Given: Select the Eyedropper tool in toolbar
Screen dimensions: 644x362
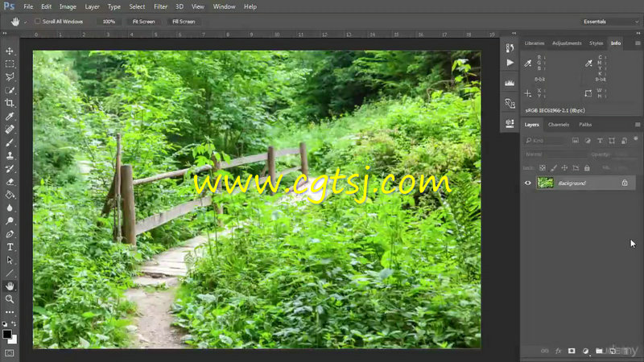Looking at the screenshot, I should (x=10, y=116).
